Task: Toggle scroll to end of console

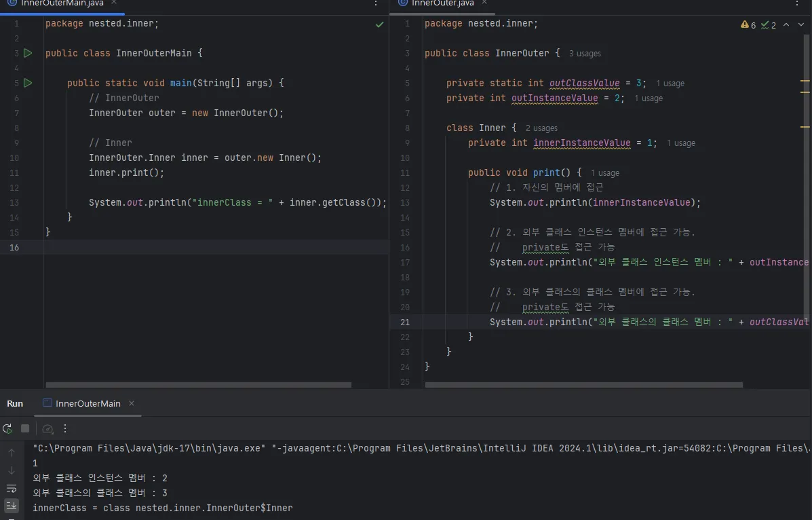Action: pos(12,506)
